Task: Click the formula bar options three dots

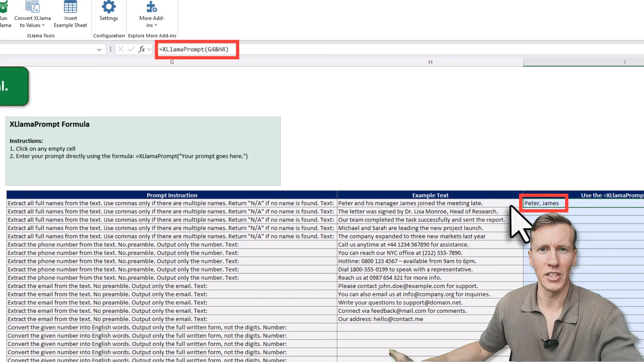Action: click(110, 49)
